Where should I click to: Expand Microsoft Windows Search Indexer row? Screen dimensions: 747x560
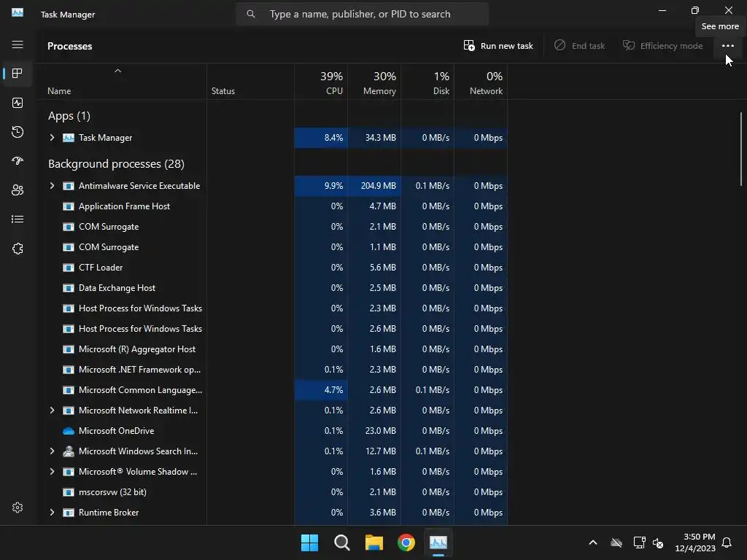pos(52,451)
